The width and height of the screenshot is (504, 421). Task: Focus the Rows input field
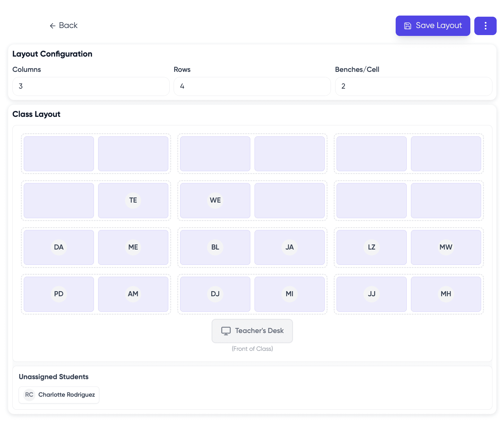[x=252, y=86]
